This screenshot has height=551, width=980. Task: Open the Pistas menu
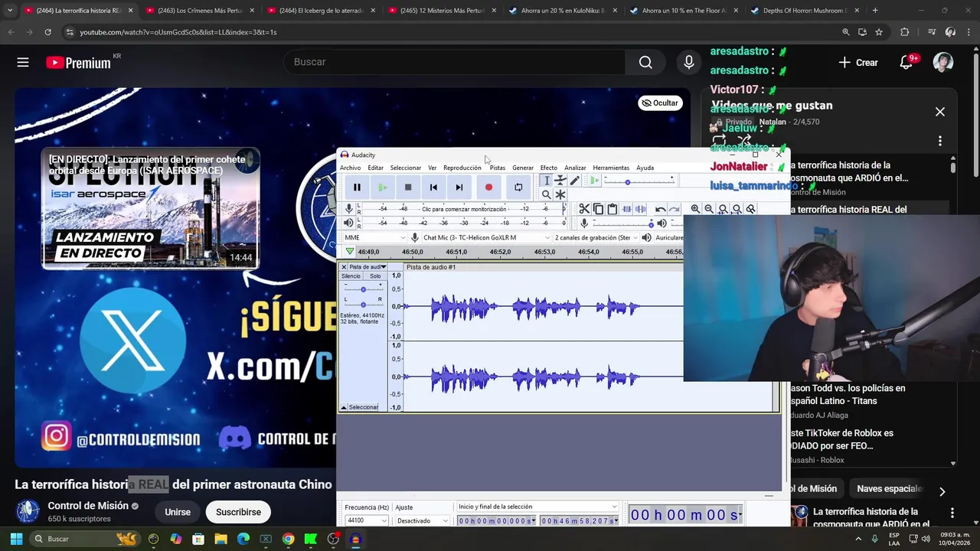click(498, 168)
